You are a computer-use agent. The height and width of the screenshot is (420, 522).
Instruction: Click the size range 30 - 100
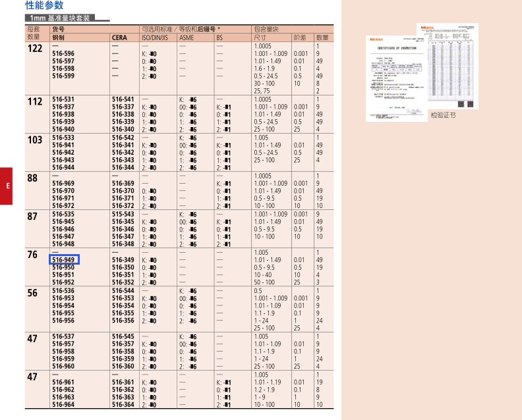[264, 84]
